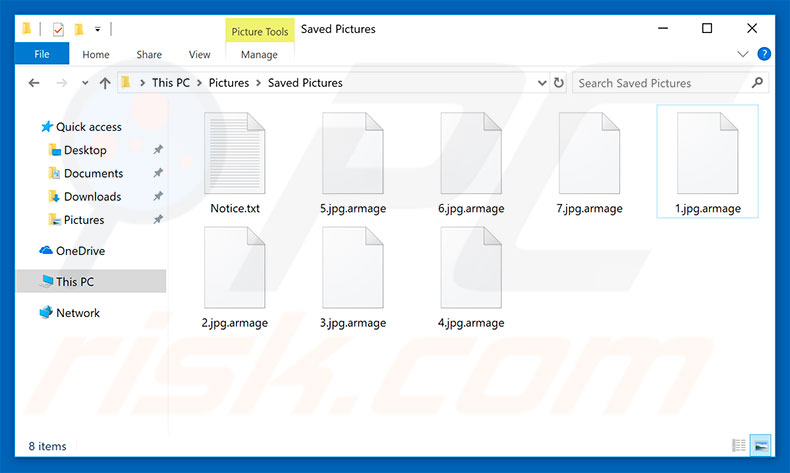Screen dimensions: 790x473
Task: Expand the ribbon with chevron
Action: 743,54
